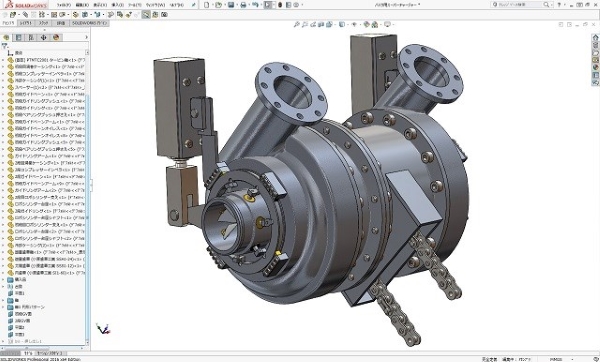Click the Print icon in top toolbar
Screen dimensions: 600x362
point(243,5)
